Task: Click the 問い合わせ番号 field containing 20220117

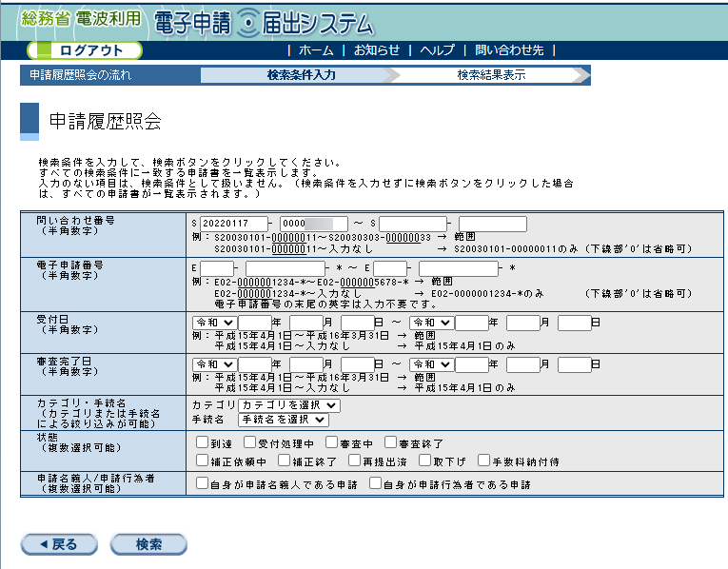Action: pos(234,224)
